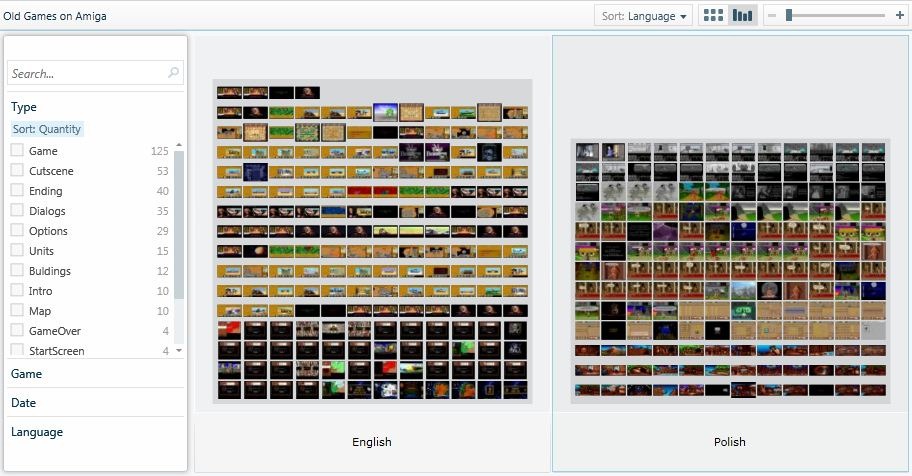912x476 pixels.
Task: Collapse the Type filter category
Action: click(x=24, y=107)
